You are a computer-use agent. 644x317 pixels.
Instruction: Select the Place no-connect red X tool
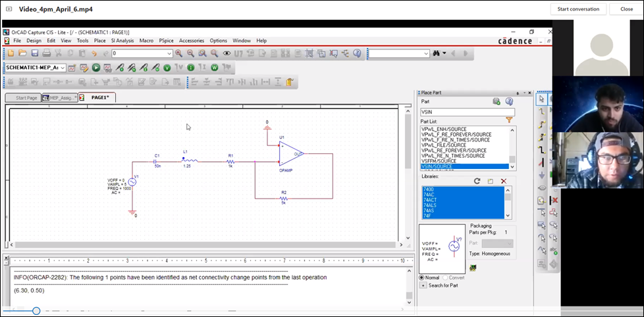(554, 201)
